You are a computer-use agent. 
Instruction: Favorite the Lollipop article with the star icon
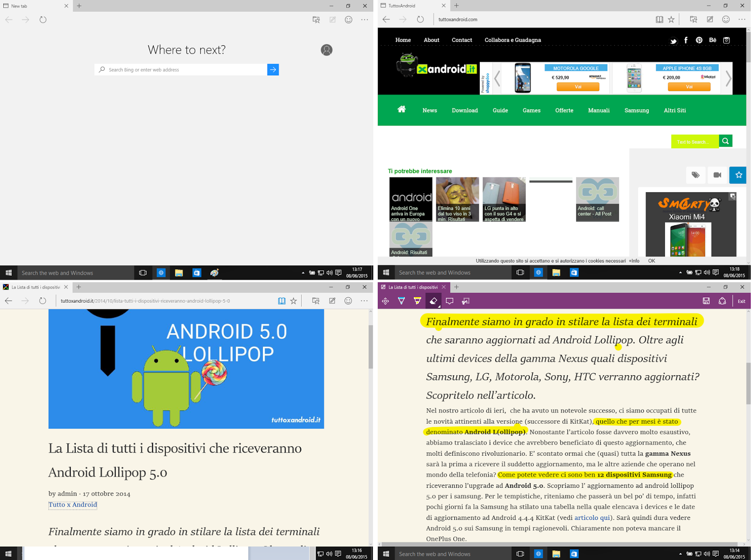(x=294, y=301)
